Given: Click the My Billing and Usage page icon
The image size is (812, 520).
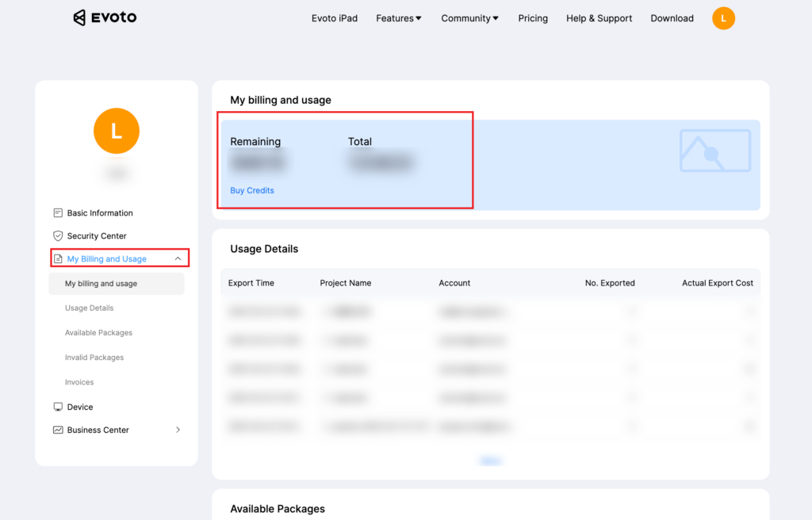Looking at the screenshot, I should tap(58, 258).
